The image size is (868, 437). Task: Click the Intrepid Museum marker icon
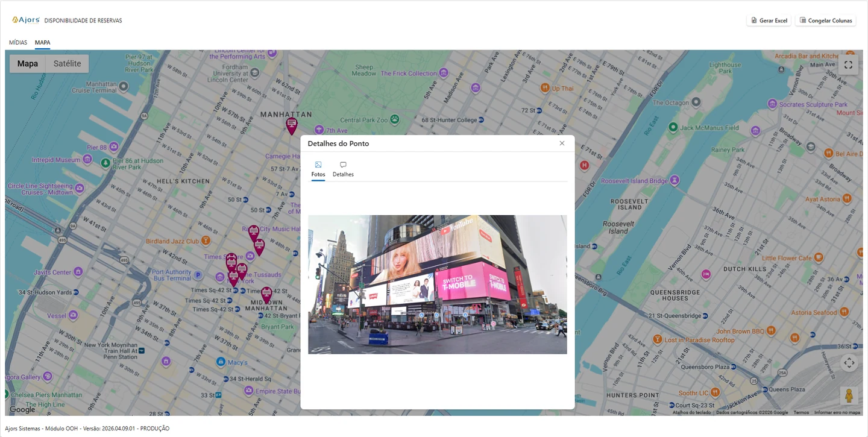87,160
